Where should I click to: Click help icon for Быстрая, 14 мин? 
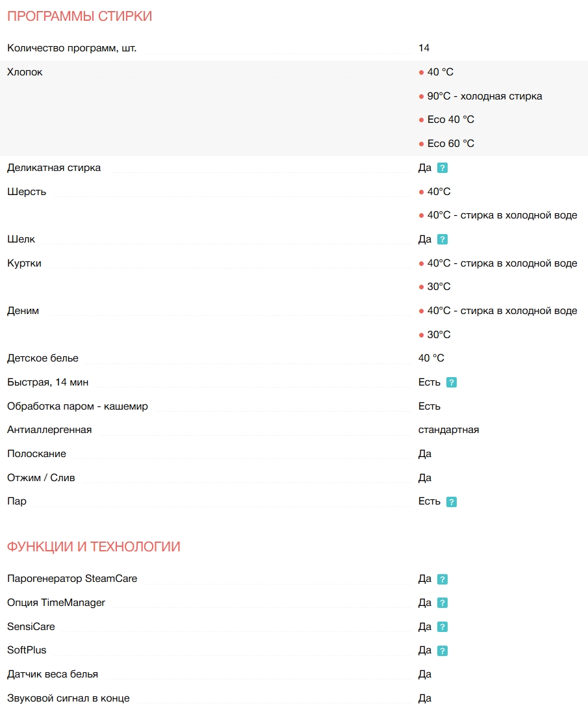pos(452,382)
